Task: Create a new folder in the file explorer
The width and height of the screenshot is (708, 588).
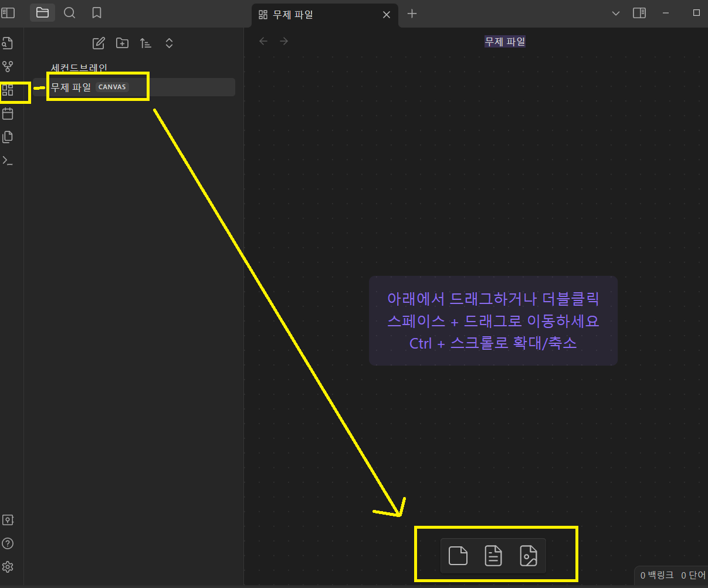Action: [x=122, y=43]
